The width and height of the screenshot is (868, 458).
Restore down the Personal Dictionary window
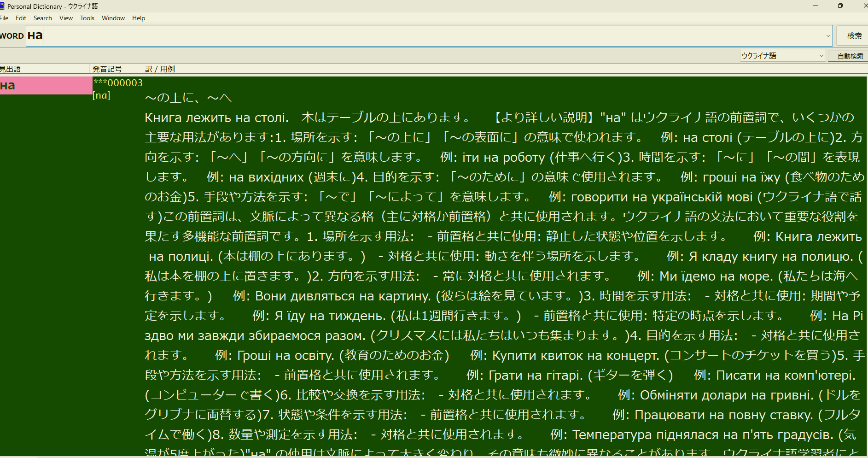tap(840, 6)
